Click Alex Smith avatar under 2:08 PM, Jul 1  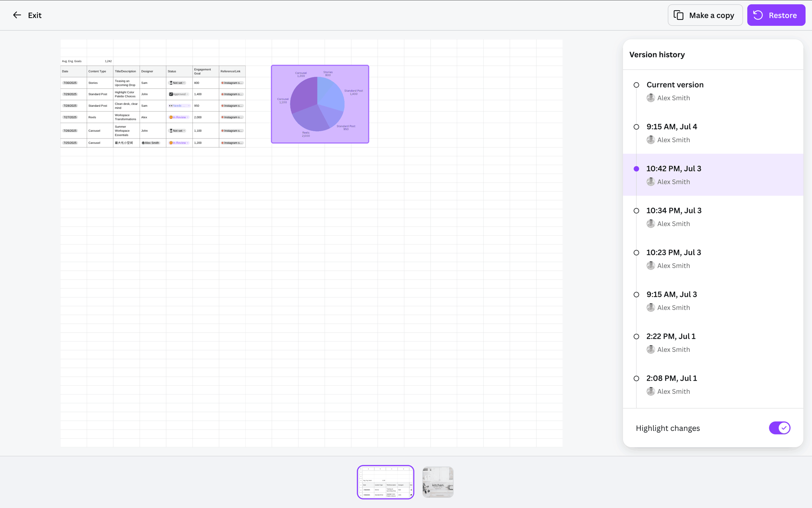coord(650,391)
